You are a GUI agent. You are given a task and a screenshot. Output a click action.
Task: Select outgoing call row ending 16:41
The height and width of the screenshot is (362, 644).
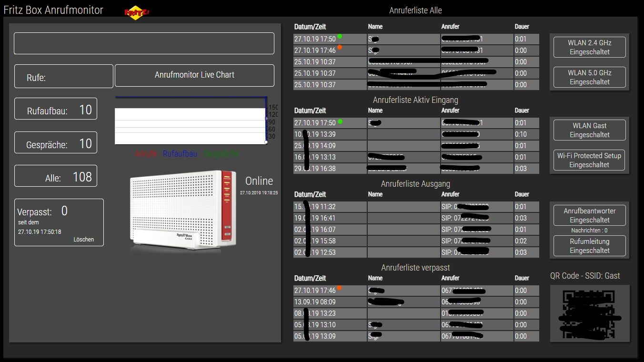click(416, 218)
